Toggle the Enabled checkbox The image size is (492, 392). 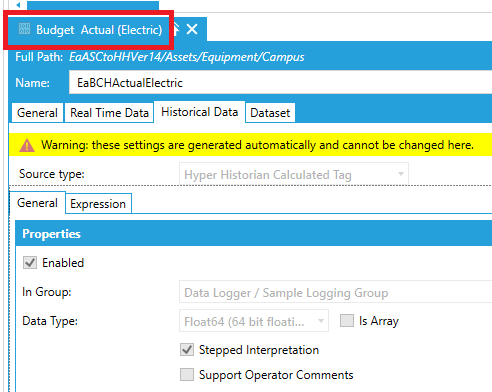(x=30, y=263)
